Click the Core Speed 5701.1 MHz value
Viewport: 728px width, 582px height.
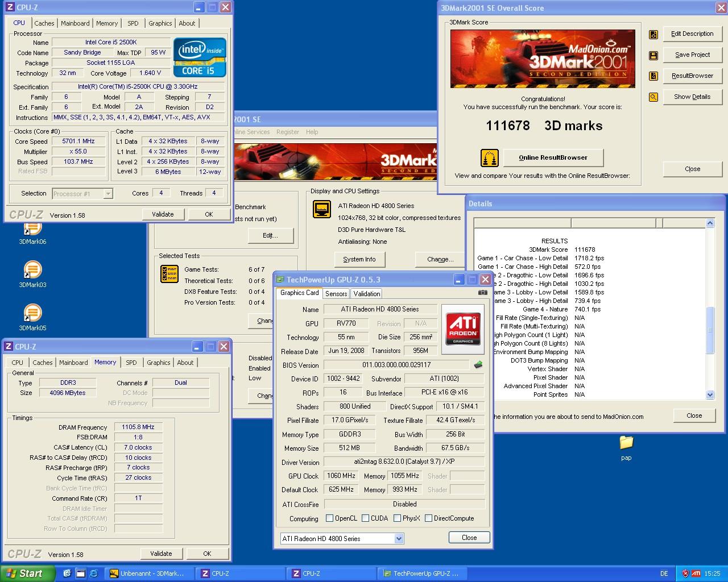point(78,141)
